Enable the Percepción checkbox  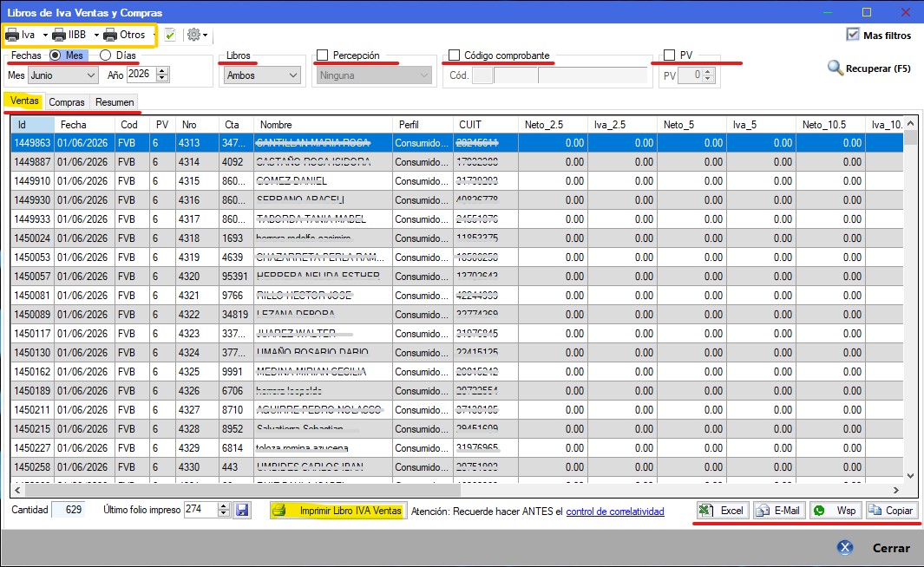pyautogui.click(x=323, y=55)
